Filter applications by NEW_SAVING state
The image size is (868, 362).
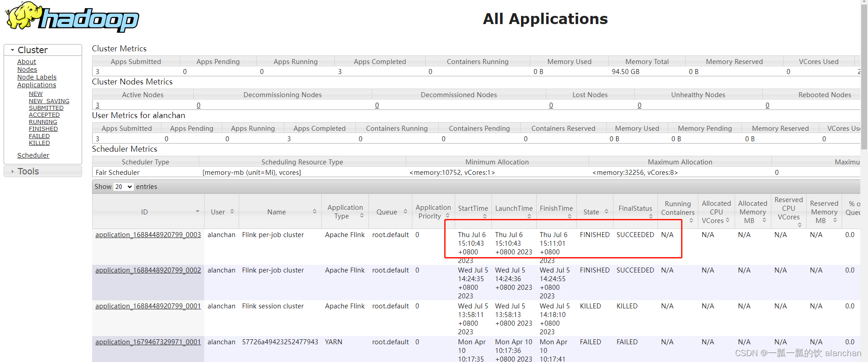coord(49,101)
